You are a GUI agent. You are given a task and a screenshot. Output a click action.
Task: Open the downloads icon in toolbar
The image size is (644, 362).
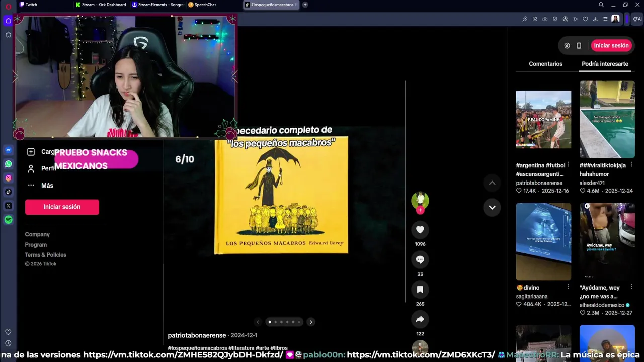point(595,19)
